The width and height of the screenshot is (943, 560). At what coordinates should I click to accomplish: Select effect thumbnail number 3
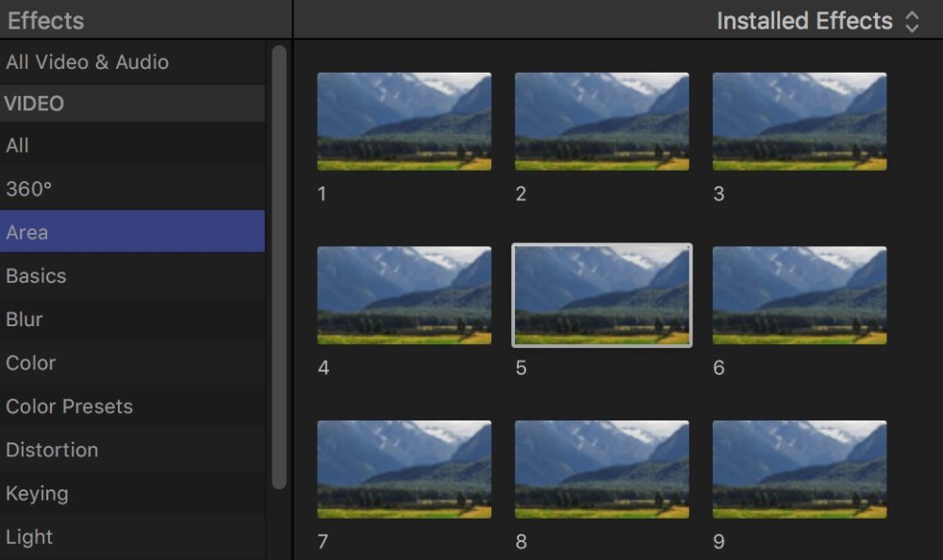(x=799, y=120)
